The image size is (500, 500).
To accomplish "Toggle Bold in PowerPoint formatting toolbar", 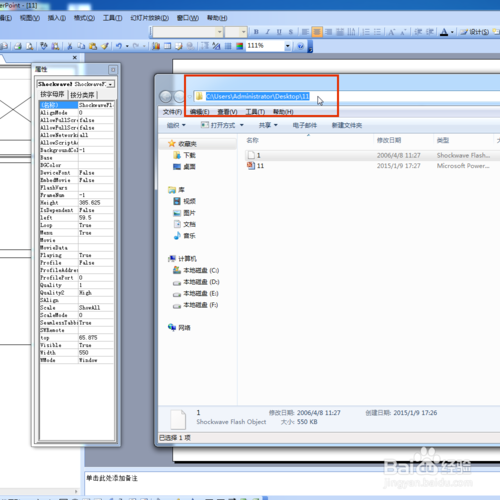I will tap(256, 32).
